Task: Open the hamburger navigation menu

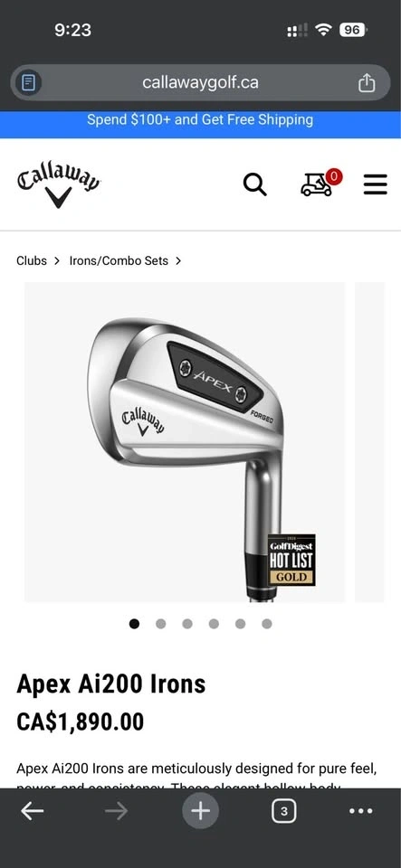Action: click(375, 184)
